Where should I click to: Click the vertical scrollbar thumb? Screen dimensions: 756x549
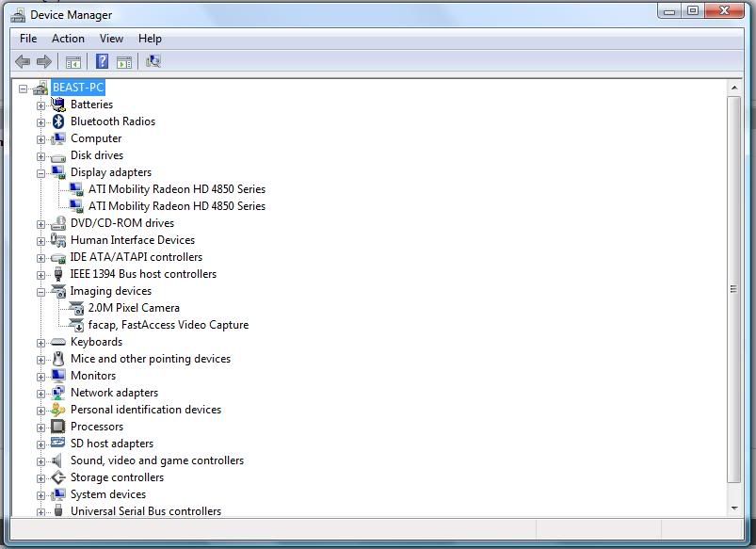(x=733, y=289)
